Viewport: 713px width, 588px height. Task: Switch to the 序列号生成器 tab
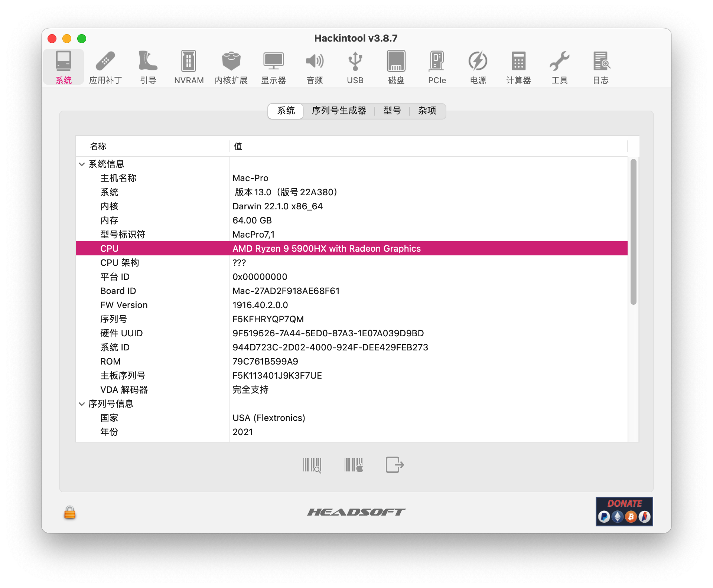[x=339, y=111]
